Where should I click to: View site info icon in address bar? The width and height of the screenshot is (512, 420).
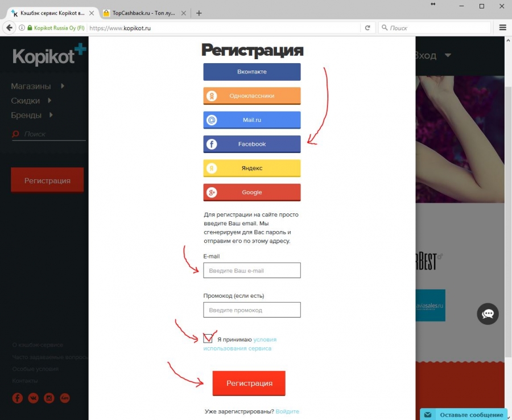pos(22,28)
